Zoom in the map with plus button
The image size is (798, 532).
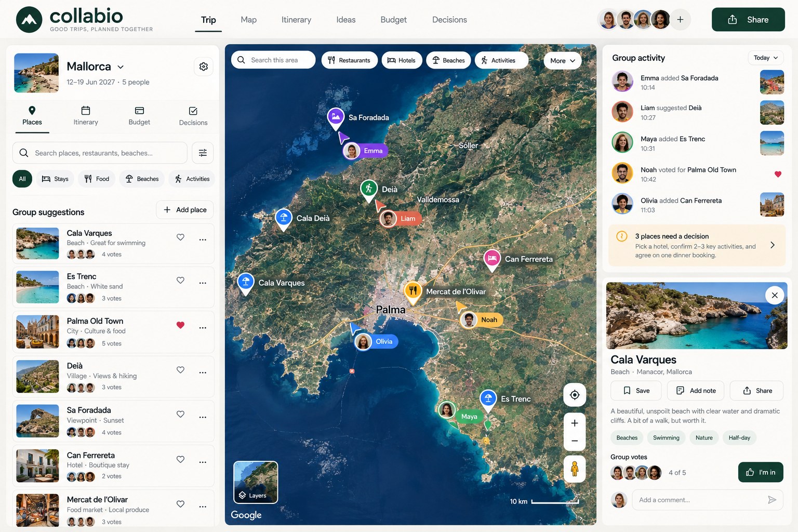tap(575, 423)
